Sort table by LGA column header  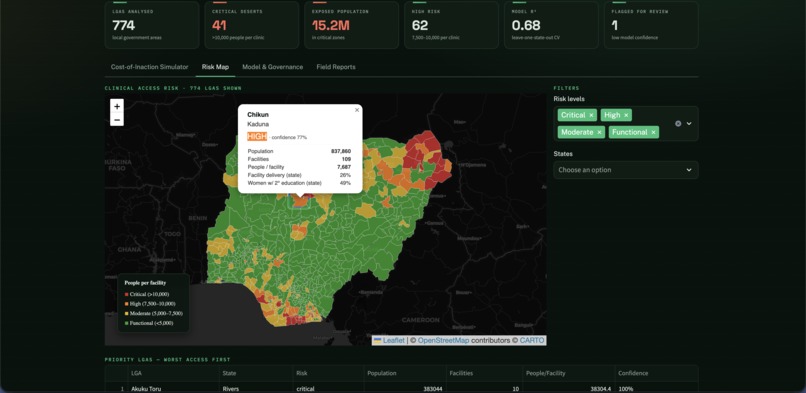[x=173, y=373]
